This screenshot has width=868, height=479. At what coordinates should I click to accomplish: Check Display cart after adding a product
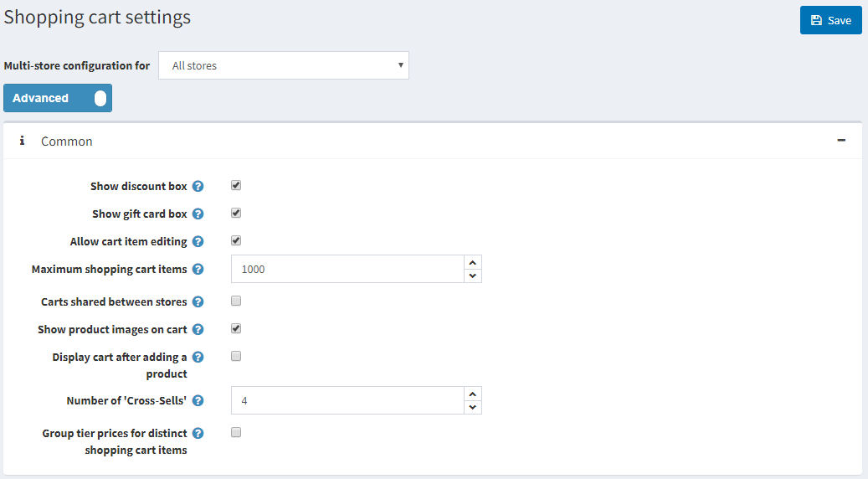coord(236,356)
